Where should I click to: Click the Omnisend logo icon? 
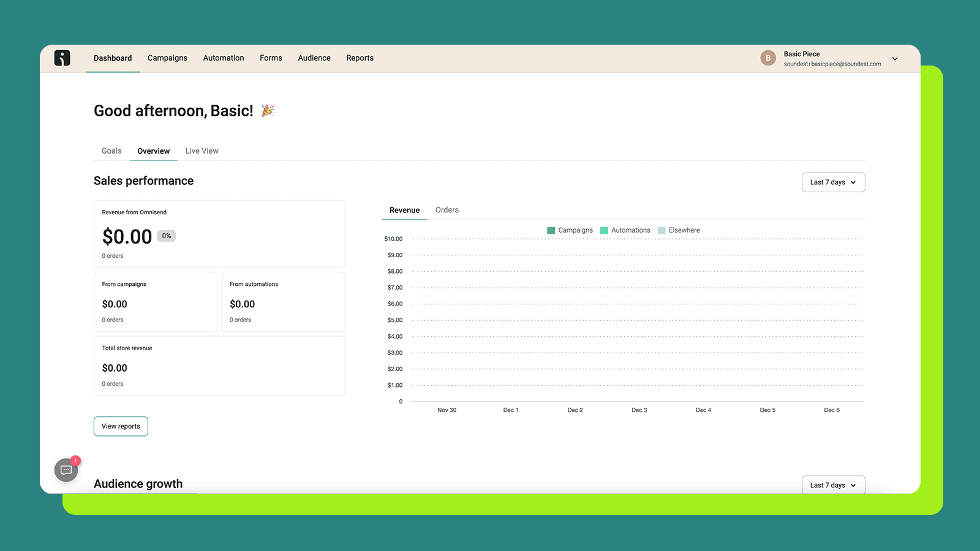point(62,58)
